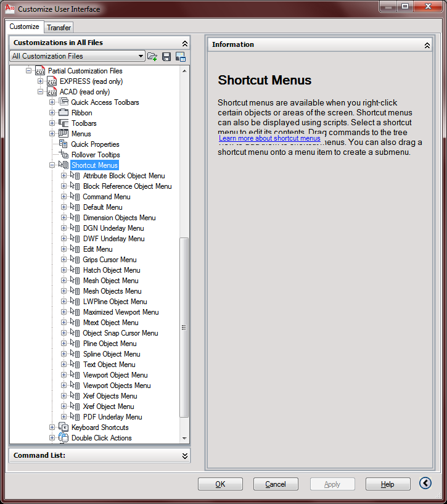
Task: Click the Quick Access Toolbars node icon
Action: pos(64,102)
